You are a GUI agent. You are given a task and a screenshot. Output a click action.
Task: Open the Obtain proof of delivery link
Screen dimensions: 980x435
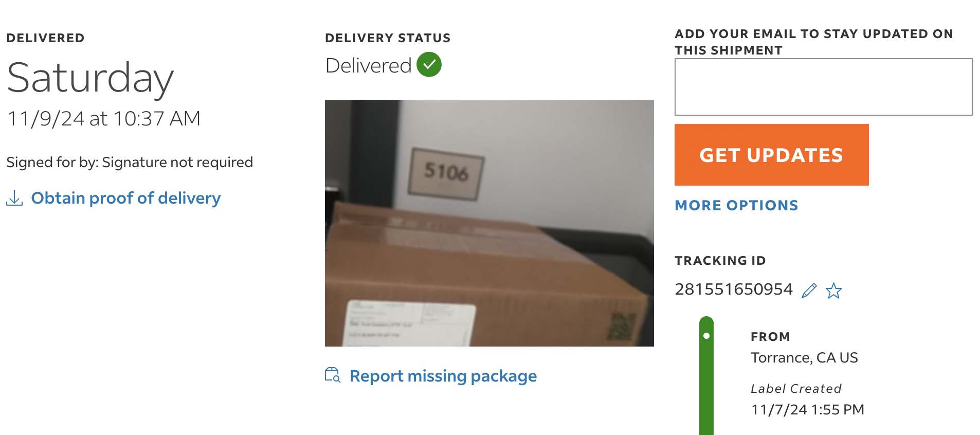tap(125, 198)
